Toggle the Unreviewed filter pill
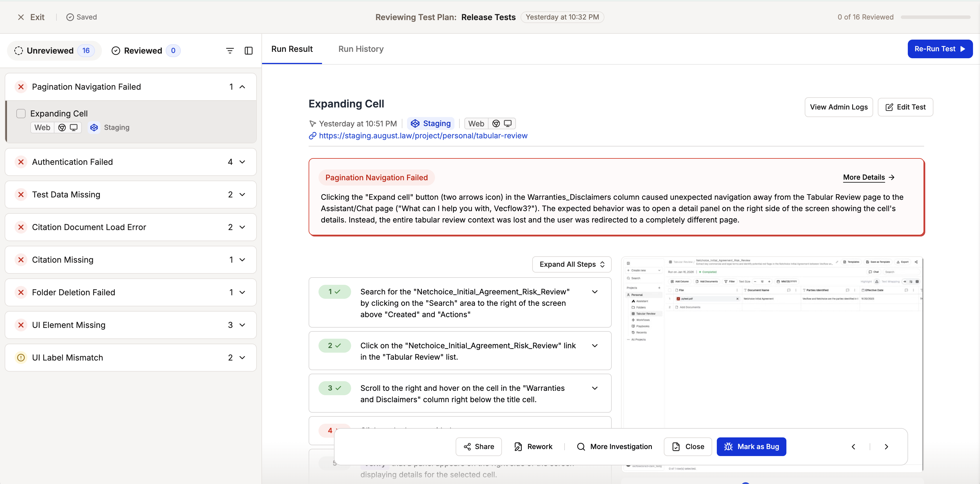The width and height of the screenshot is (980, 484). point(54,50)
